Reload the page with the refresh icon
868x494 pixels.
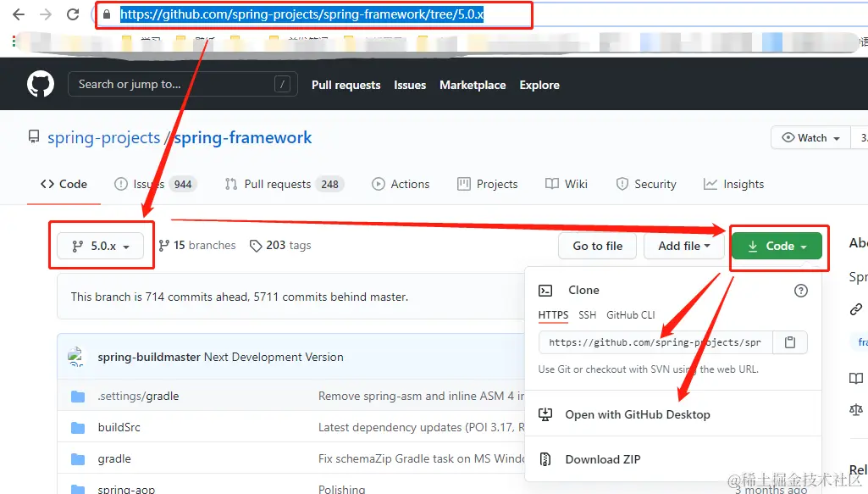click(x=73, y=14)
